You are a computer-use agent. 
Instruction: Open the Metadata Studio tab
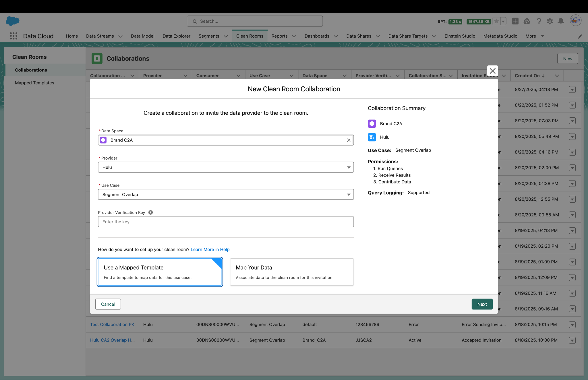tap(500, 36)
